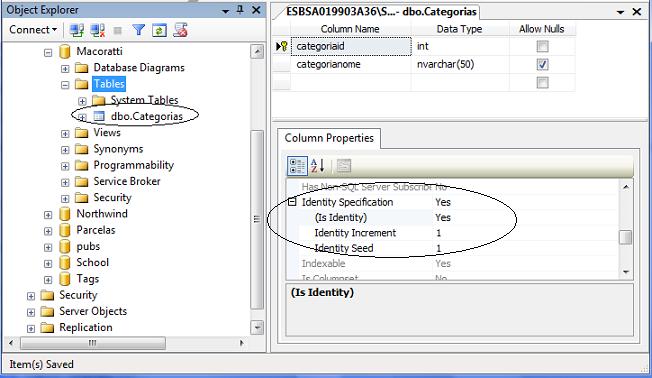Click the Object Explorer horizontal scrollbar thumb

tap(93, 343)
